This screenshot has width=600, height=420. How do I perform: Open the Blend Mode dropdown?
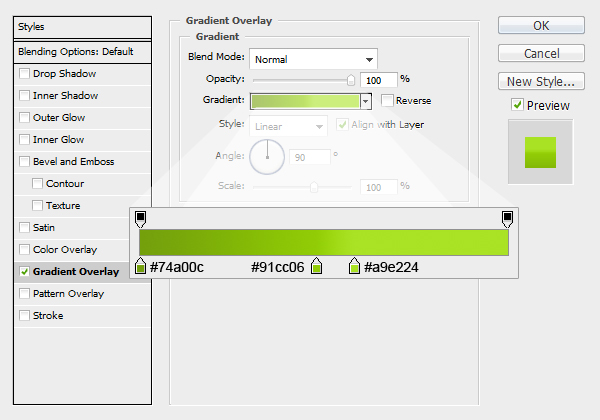(x=313, y=59)
